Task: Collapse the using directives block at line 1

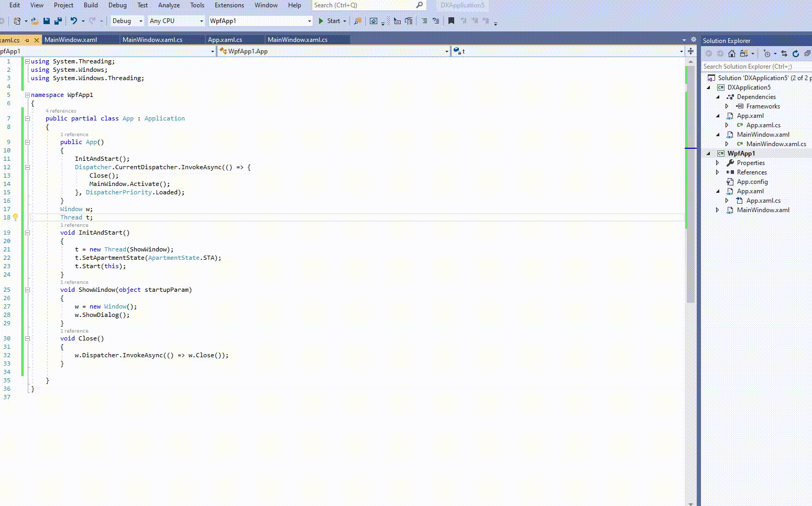Action: (x=27, y=61)
